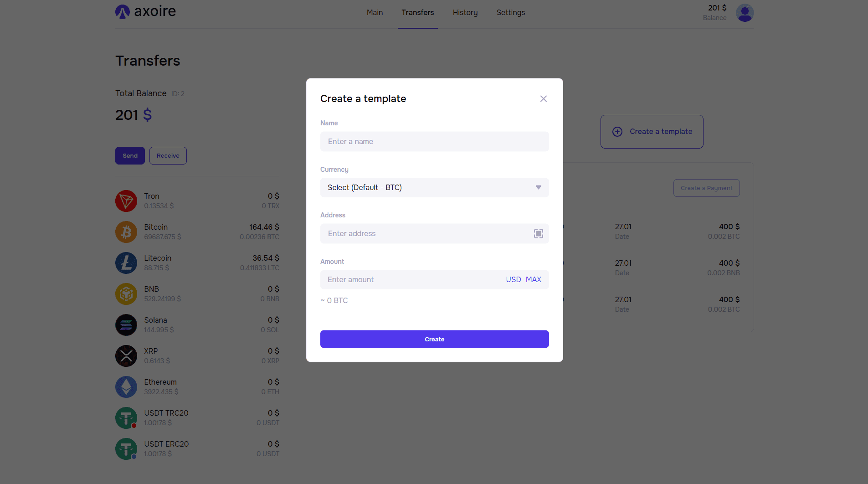Click the Ethereum coin icon
868x484 pixels.
[x=126, y=387]
